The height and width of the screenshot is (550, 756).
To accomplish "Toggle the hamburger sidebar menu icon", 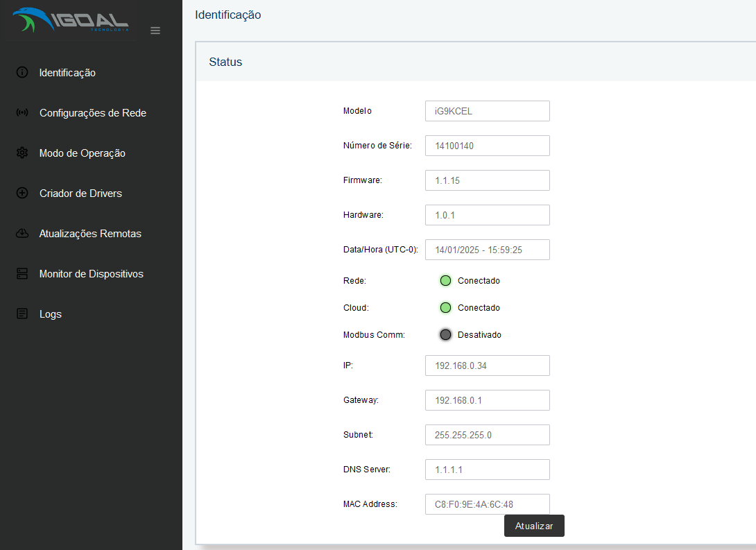I will pos(155,31).
